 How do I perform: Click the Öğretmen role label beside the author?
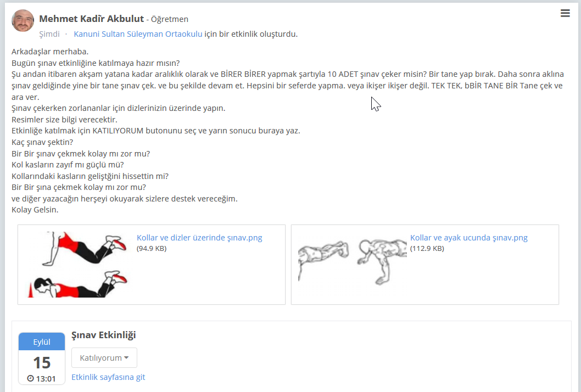click(169, 19)
